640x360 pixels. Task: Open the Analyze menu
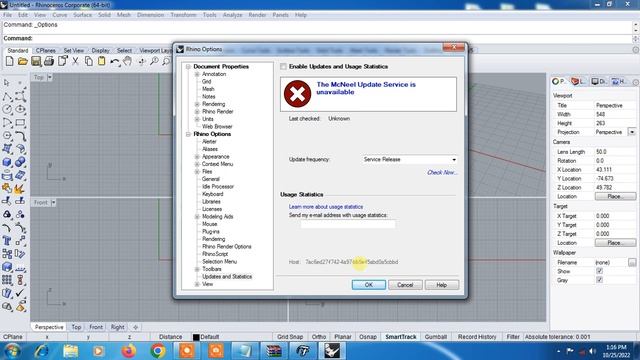(x=232, y=15)
